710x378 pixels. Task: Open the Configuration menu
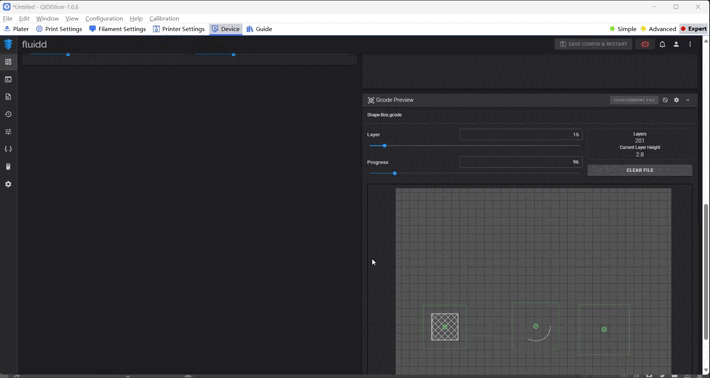[104, 19]
